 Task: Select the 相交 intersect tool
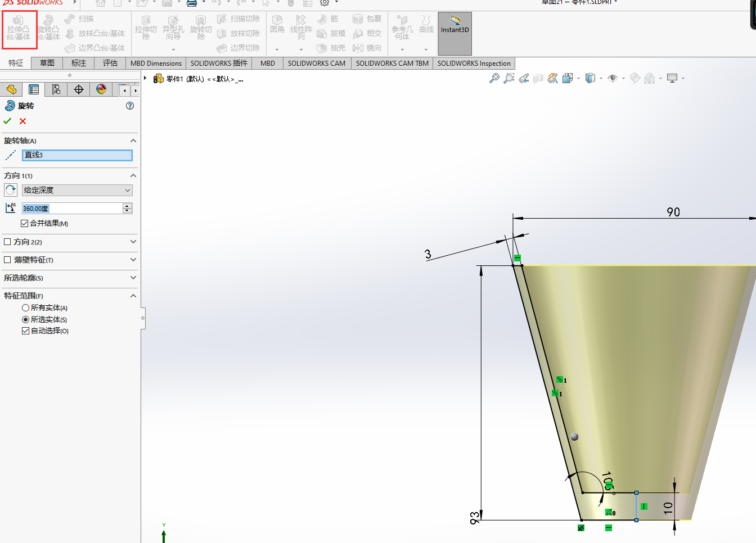pos(367,34)
